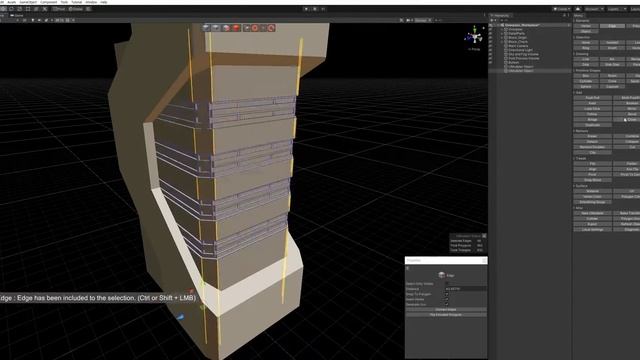Click the scene orientation gizmo
This screenshot has height=360, width=640.
tap(474, 37)
